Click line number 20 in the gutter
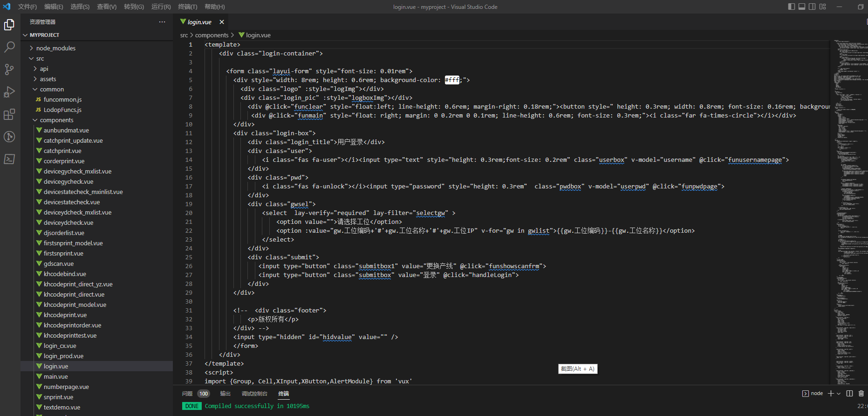This screenshot has height=416, width=868. pos(189,213)
